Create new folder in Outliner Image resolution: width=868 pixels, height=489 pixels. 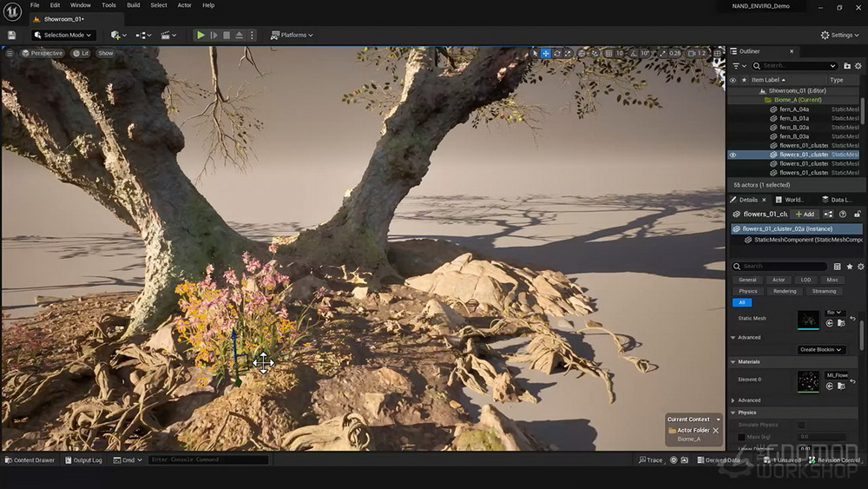point(847,66)
